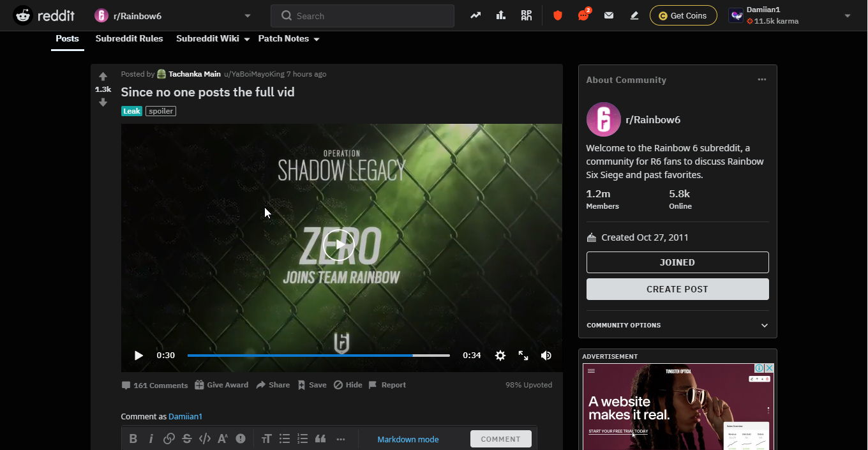Click the CREATE POST button
The width and height of the screenshot is (868, 450).
[x=677, y=289]
